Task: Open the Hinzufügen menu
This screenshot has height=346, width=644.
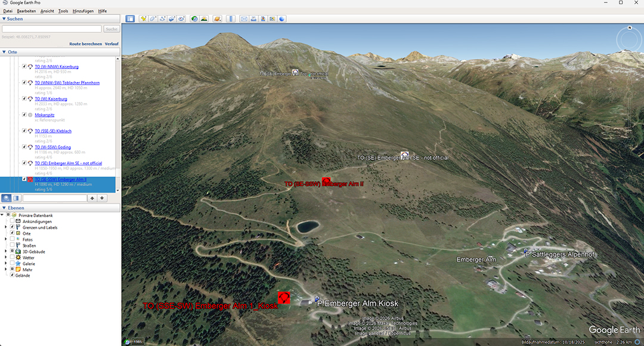Action: (x=82, y=11)
